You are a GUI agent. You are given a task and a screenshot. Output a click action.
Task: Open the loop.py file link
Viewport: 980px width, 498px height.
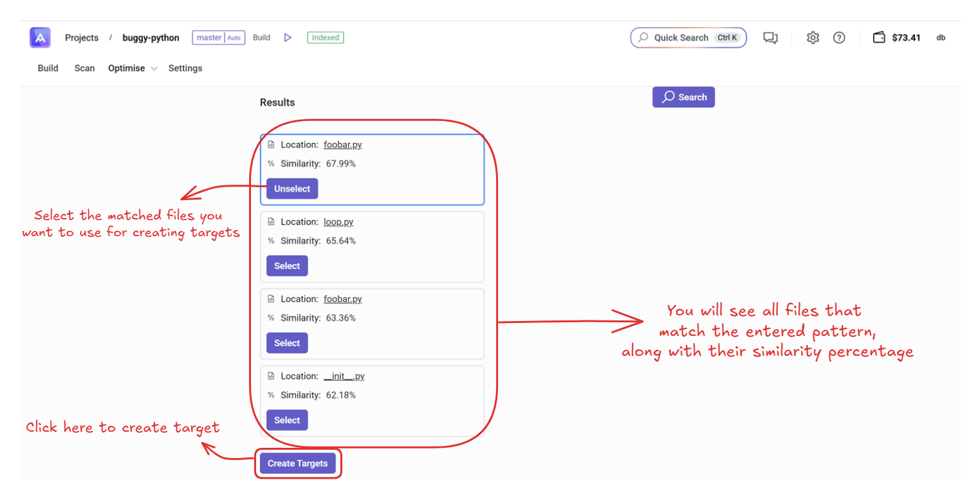click(338, 222)
